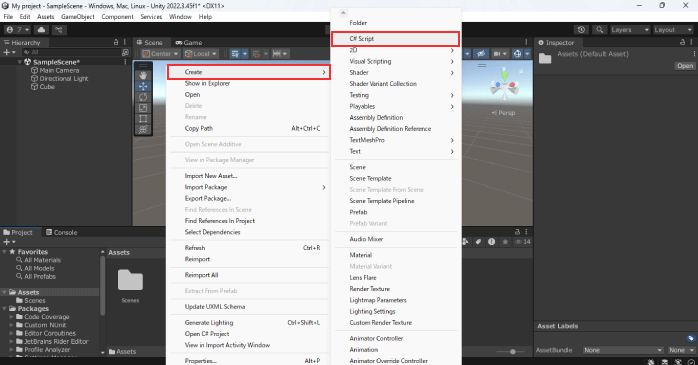Choose C# Script from Create submenu
Viewport: 698px width, 365px height.
395,39
